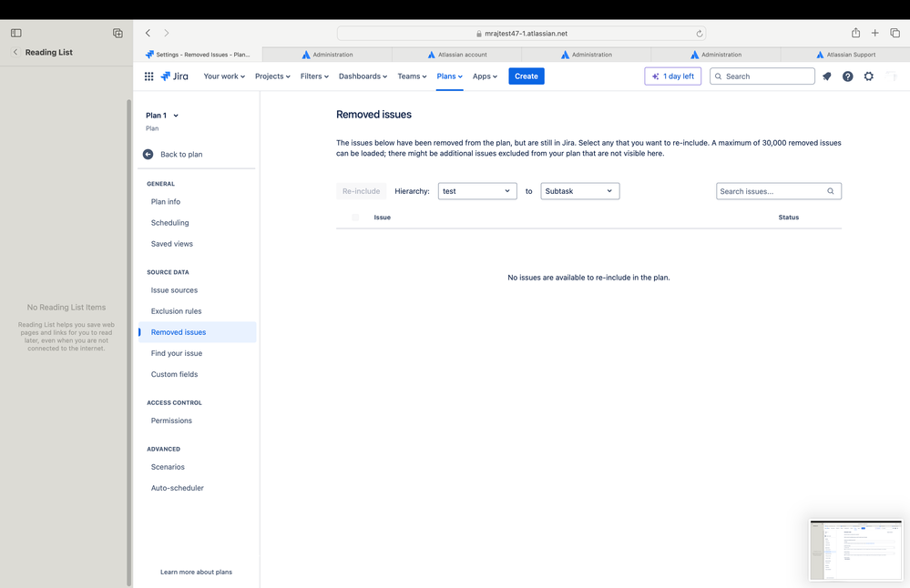Viewport: 910px width, 588px height.
Task: Open Jira help via question mark icon
Action: (x=846, y=76)
